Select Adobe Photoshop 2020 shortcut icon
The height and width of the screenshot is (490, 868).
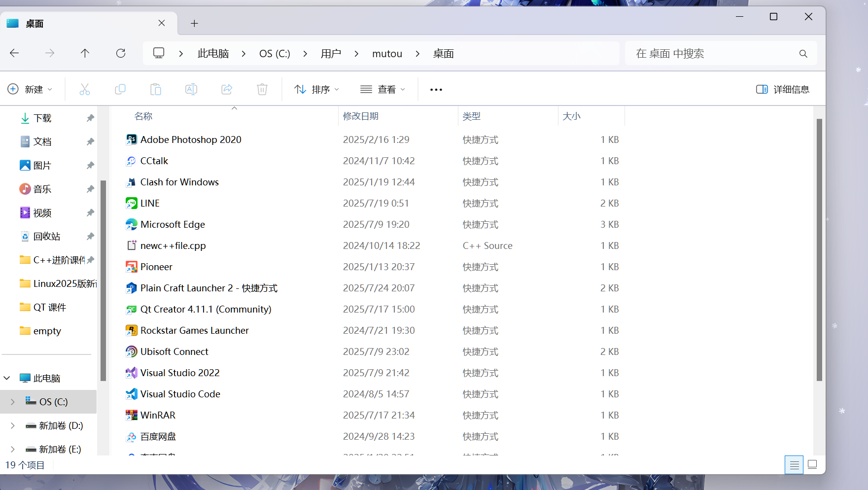pyautogui.click(x=131, y=140)
